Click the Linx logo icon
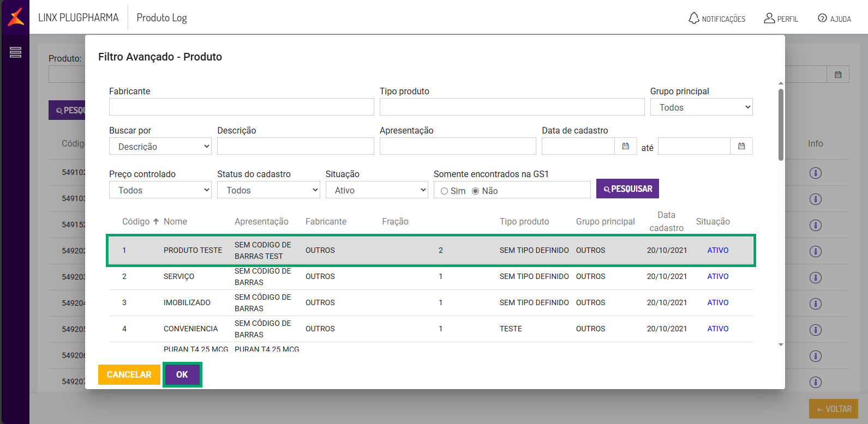868x424 pixels. tap(16, 17)
